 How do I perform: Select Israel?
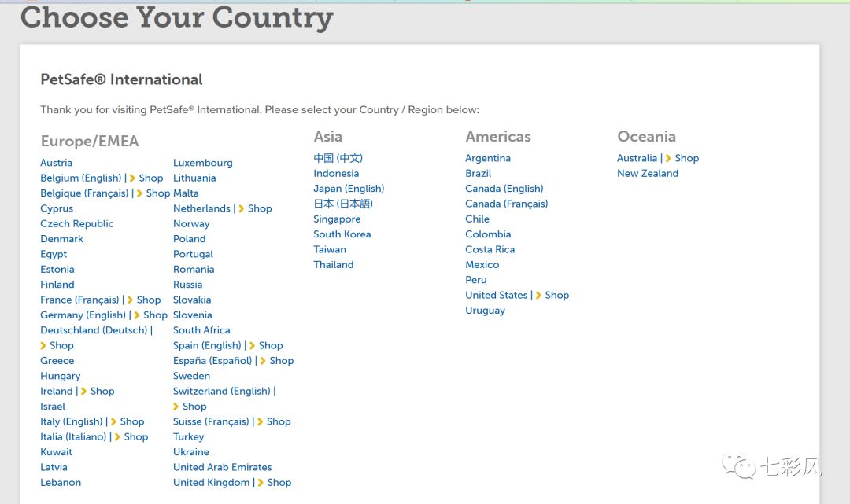[53, 407]
